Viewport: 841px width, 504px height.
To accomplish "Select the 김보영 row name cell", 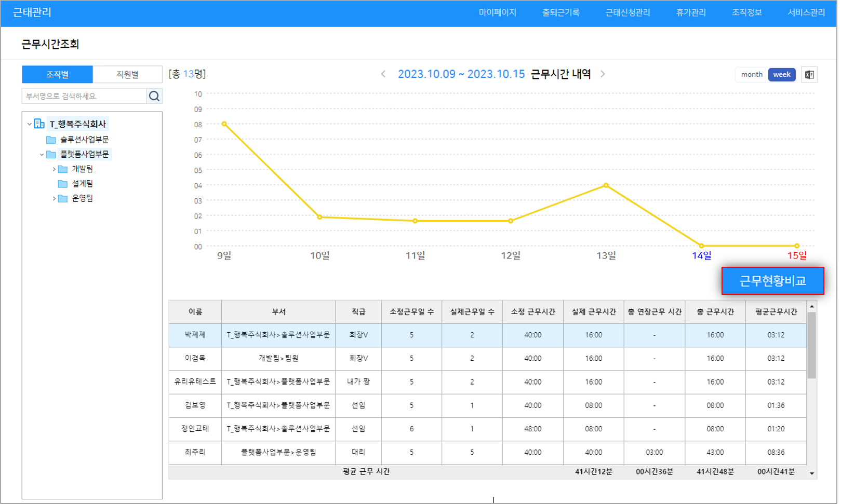I will [x=195, y=405].
